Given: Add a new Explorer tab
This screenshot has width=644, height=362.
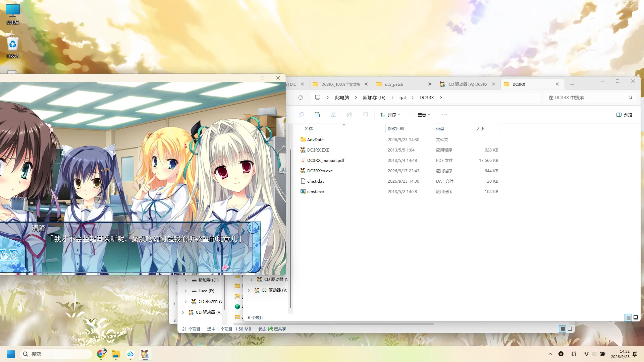Looking at the screenshot, I should 572,84.
